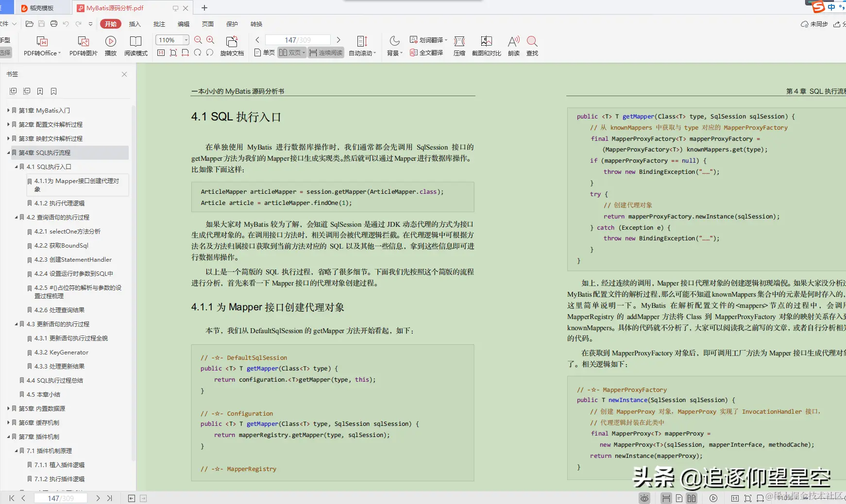Toggle 双页 double page layout
Viewport: 846px width, 504px height.
point(292,52)
